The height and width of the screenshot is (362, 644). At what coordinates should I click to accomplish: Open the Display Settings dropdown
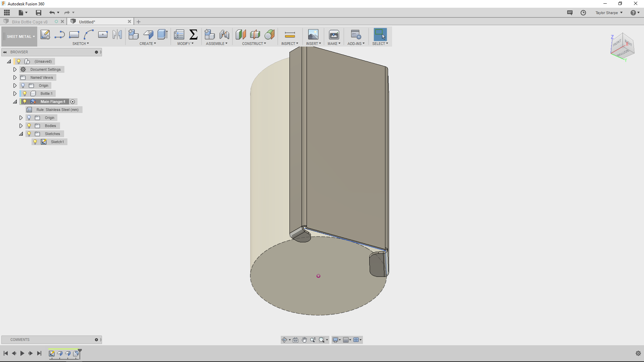[336, 340]
